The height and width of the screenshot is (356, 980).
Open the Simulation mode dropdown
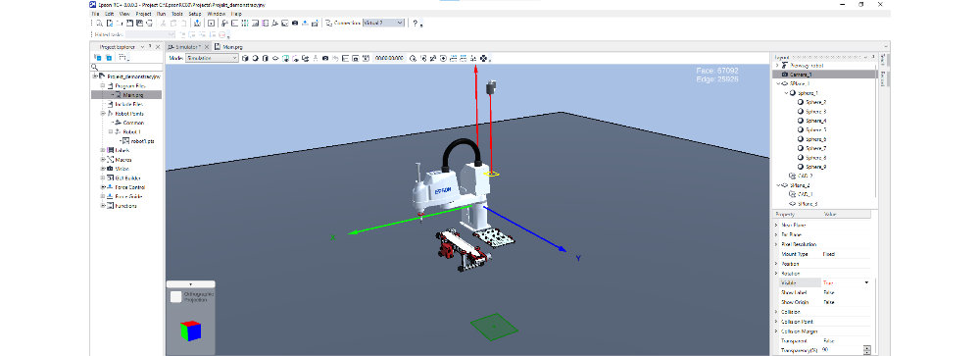click(213, 58)
